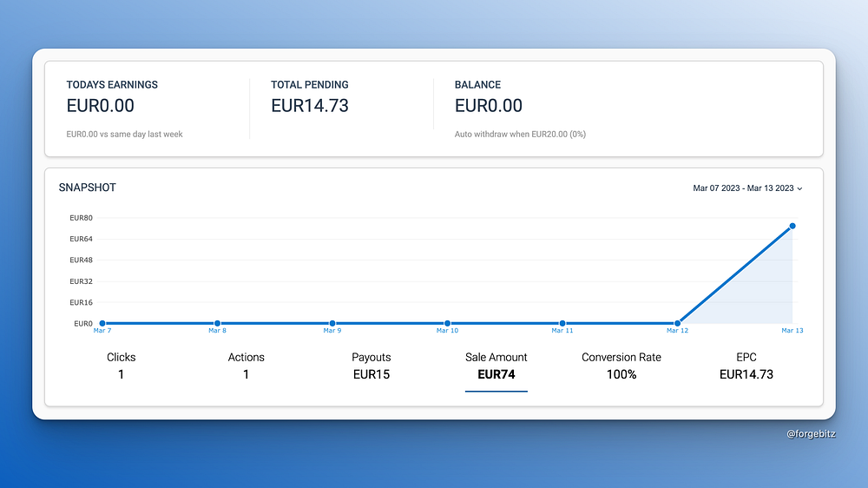Click the Mar 10 data point
Viewport: 868px width, 488px height.
click(447, 324)
